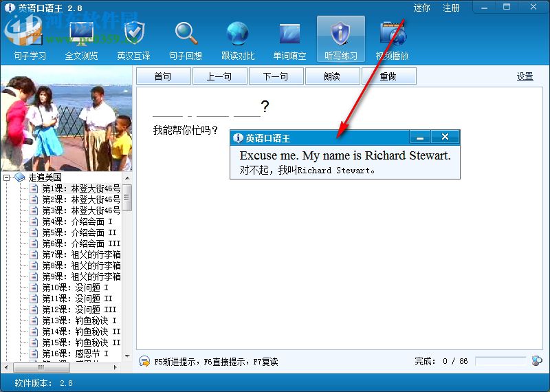
Task: Go to previous sentence with 上一句
Action: coord(220,76)
